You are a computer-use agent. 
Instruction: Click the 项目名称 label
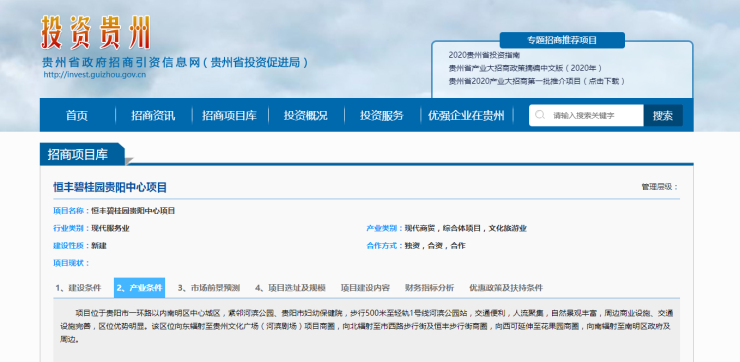[x=71, y=211]
